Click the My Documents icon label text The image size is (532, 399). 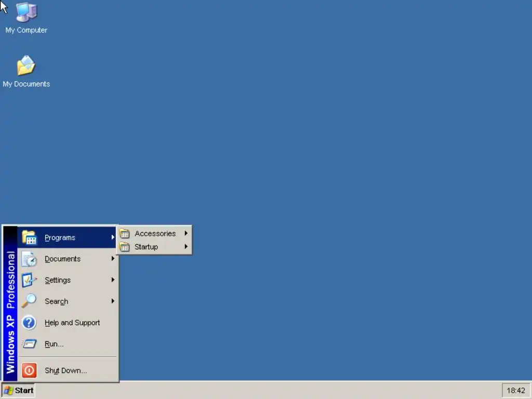[26, 84]
